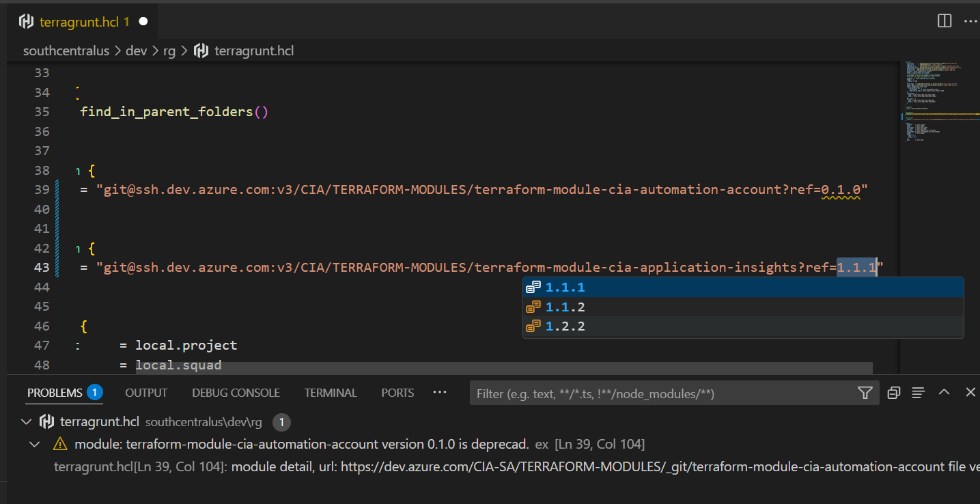Choose suggestion 1.1.2 from autocomplete
This screenshot has width=980, height=504.
[743, 307]
